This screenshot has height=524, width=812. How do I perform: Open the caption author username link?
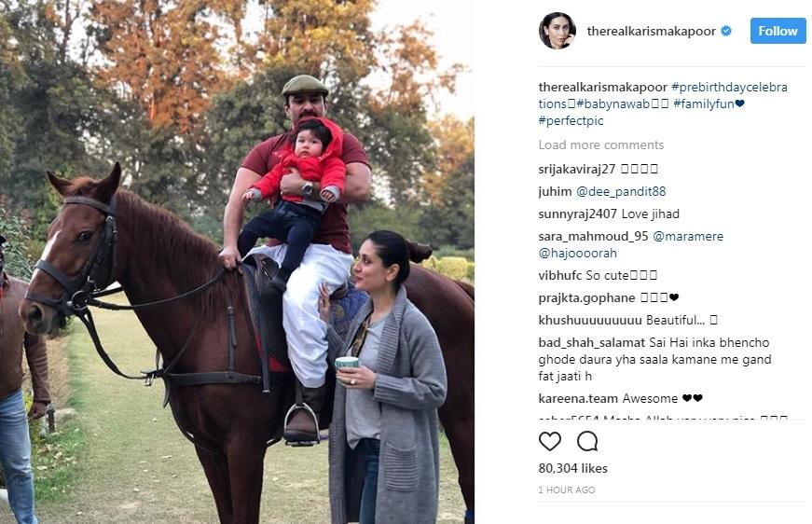pyautogui.click(x=603, y=87)
